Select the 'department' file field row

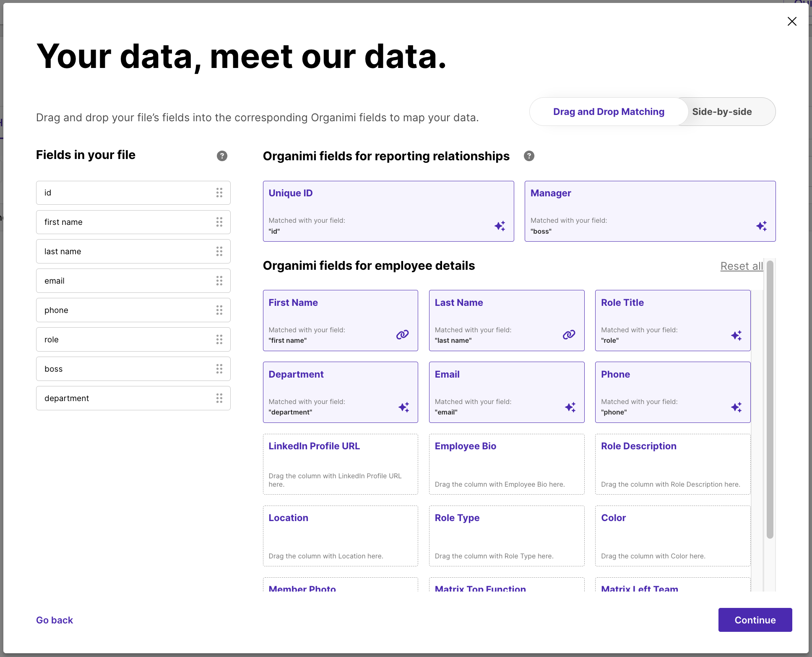coord(133,398)
